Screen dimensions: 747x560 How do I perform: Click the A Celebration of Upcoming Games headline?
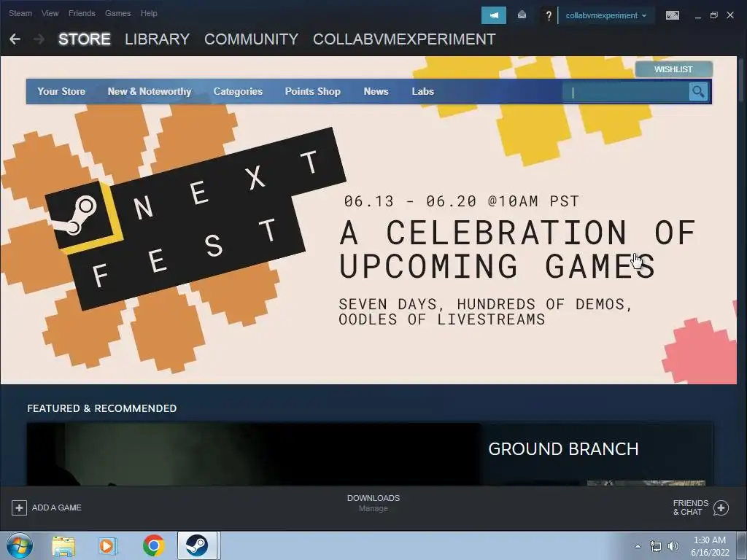(517, 249)
